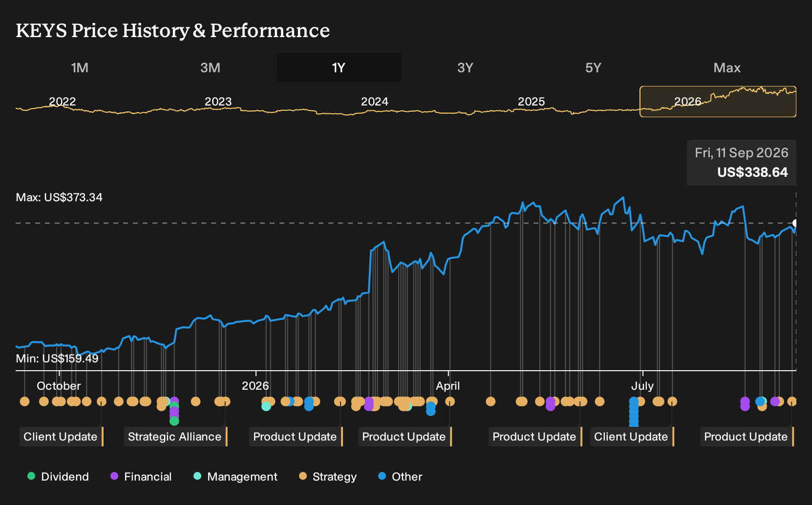Toggle the Management legend filter
The height and width of the screenshot is (505, 812).
click(x=235, y=477)
